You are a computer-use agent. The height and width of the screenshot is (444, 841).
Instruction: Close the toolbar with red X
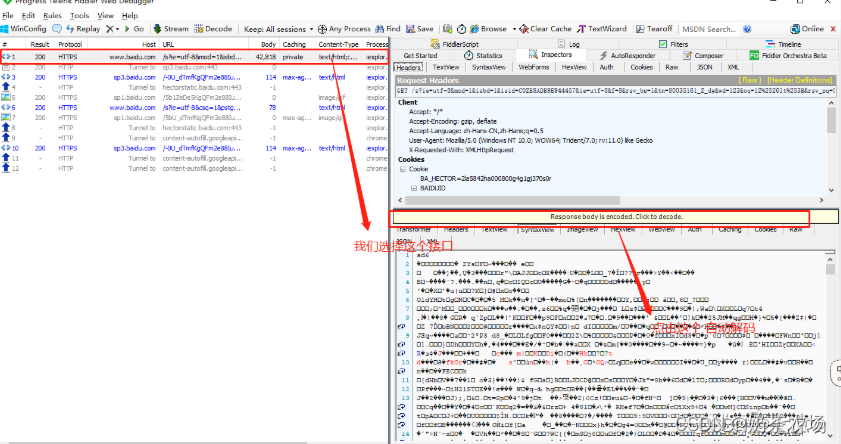(x=833, y=29)
